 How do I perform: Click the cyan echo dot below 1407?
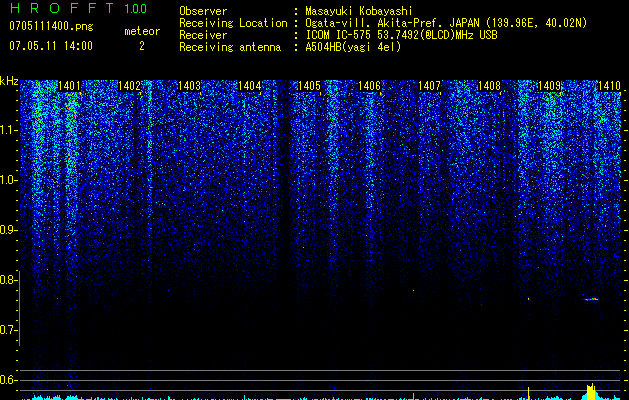pos(413,290)
